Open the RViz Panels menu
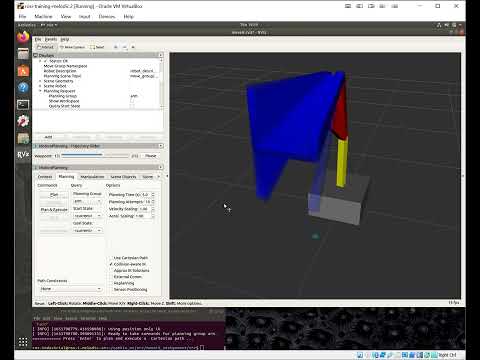Image resolution: width=480 pixels, height=360 pixels. tap(51, 39)
